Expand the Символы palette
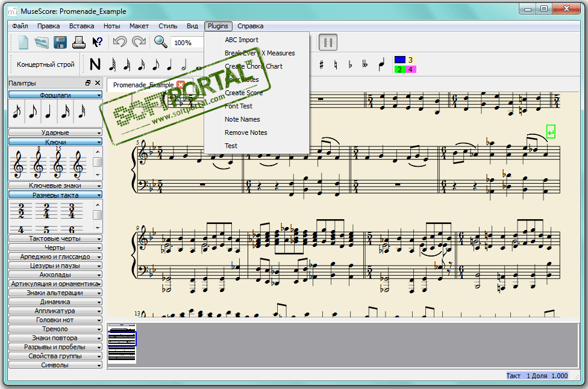This screenshot has height=389, width=588. pos(55,365)
